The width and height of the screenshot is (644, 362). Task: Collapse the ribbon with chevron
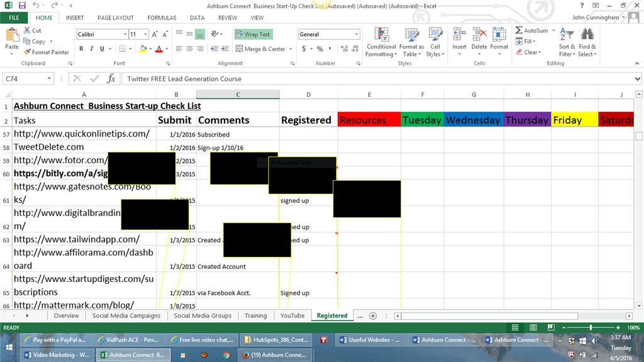click(637, 64)
